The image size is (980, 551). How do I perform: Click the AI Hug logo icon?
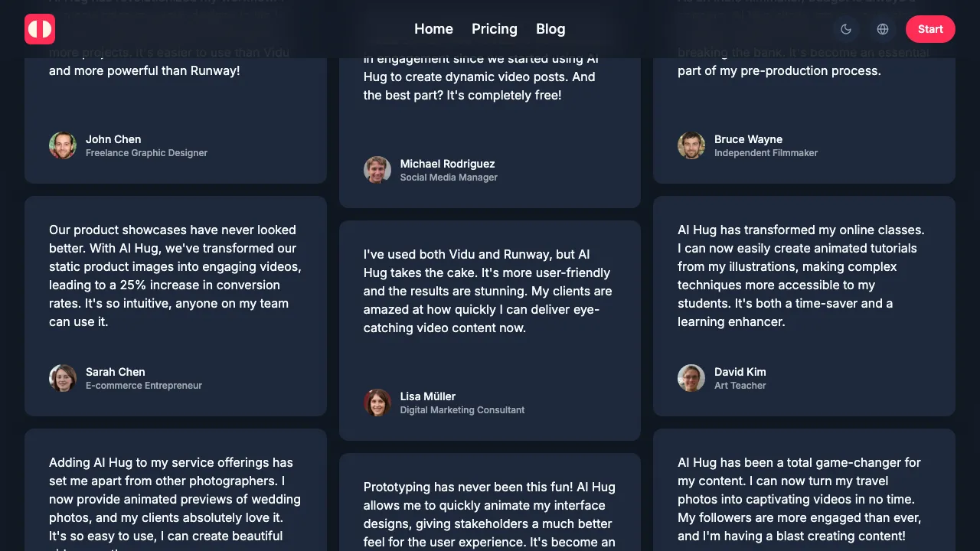coord(40,29)
